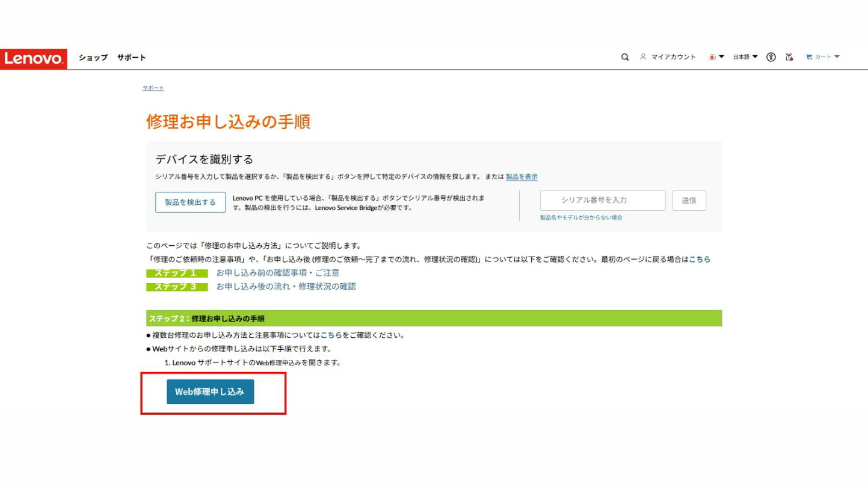The image size is (868, 488).
Task: Open the サポート menu
Action: pyautogui.click(x=131, y=58)
